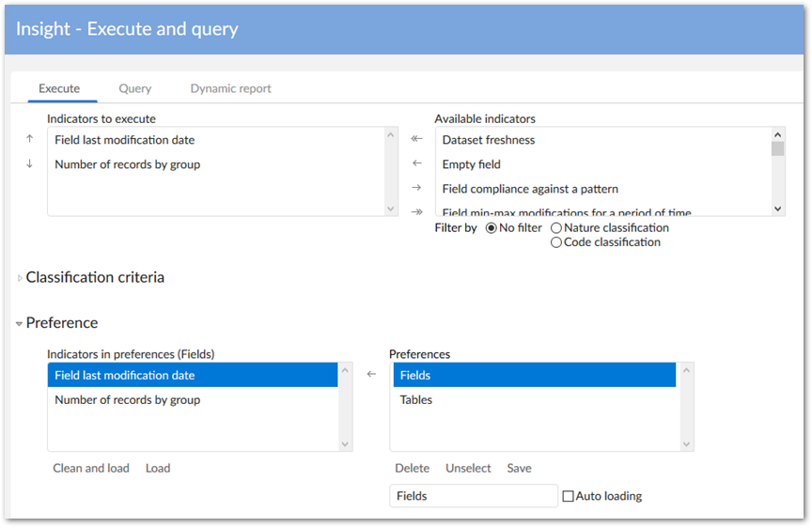Image resolution: width=812 pixels, height=527 pixels.
Task: Click the move down arrow icon
Action: click(29, 163)
